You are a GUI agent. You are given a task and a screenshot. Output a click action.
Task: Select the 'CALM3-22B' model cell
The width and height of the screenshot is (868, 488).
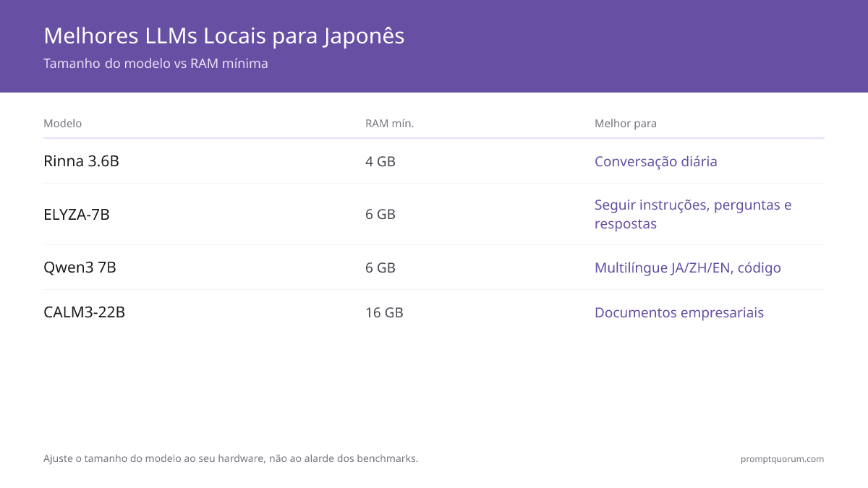(84, 312)
